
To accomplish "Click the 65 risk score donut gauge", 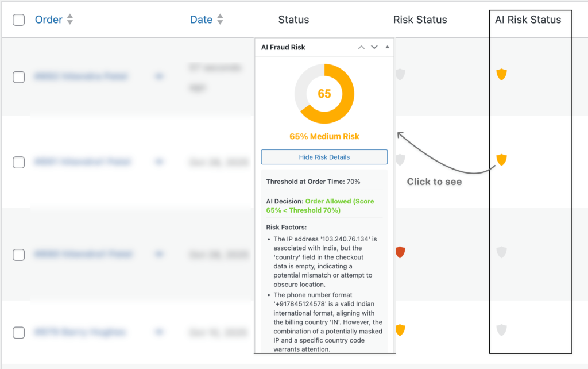I will click(324, 93).
